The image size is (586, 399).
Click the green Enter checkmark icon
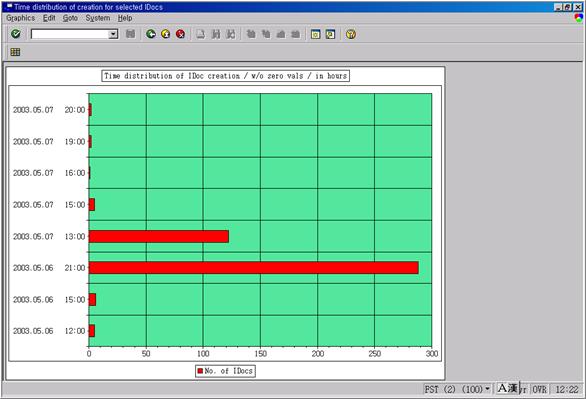point(16,34)
